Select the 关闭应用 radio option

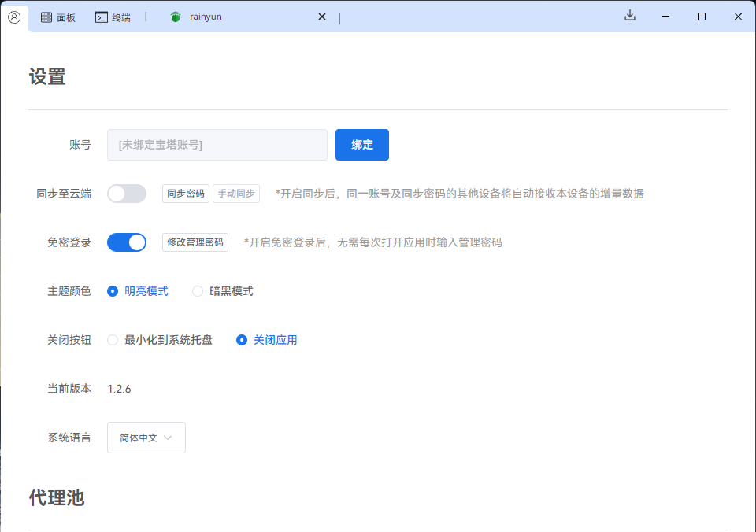point(241,339)
